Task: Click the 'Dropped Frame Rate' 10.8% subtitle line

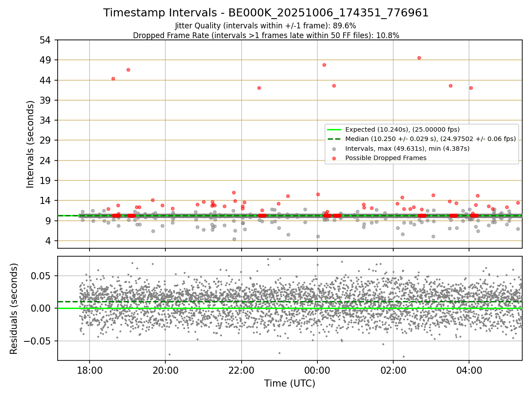Action: [x=266, y=35]
